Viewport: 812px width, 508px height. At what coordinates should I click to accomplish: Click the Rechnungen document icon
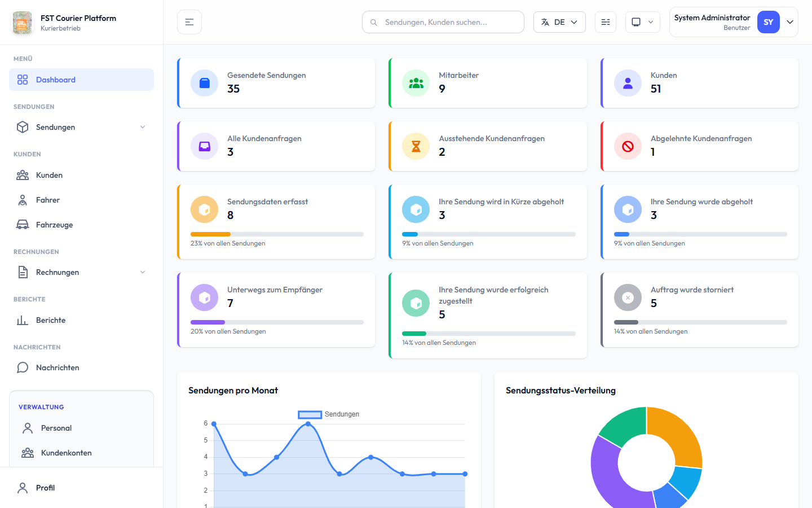click(23, 272)
